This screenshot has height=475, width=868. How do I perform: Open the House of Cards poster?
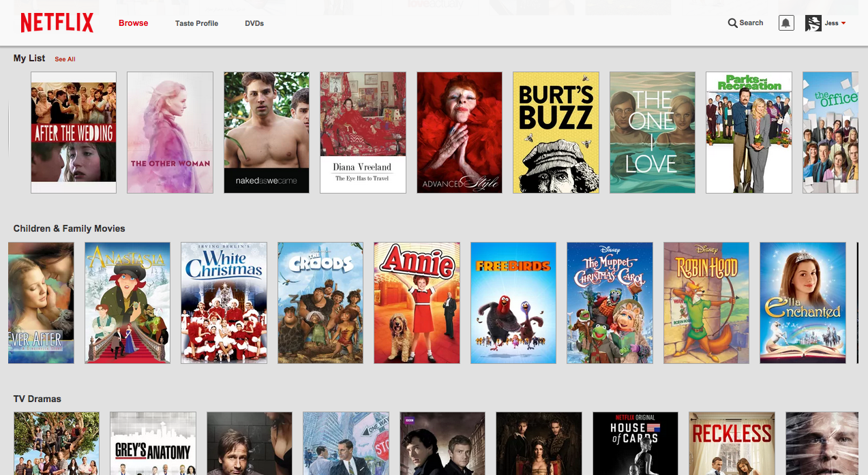(x=635, y=443)
